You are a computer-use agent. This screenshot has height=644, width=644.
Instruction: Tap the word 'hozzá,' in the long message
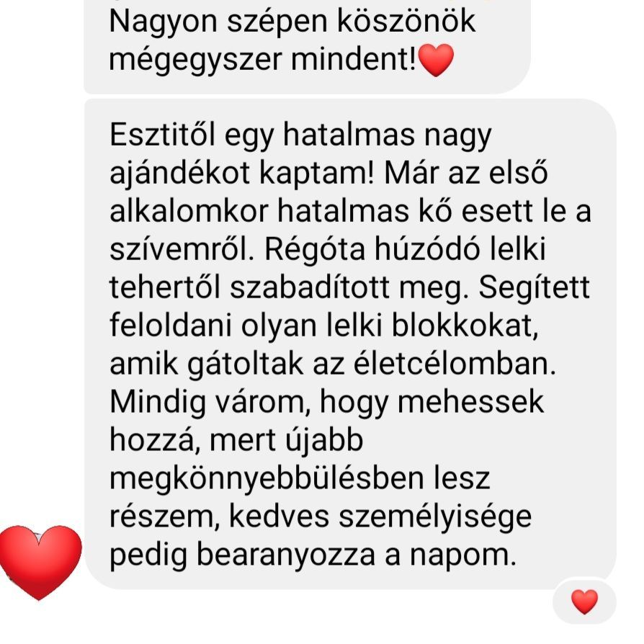pos(155,440)
